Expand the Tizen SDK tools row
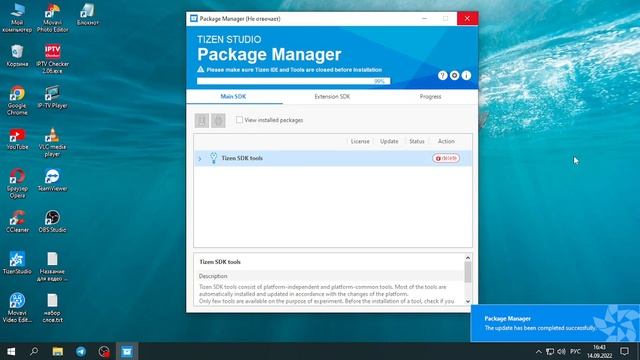 click(x=200, y=158)
